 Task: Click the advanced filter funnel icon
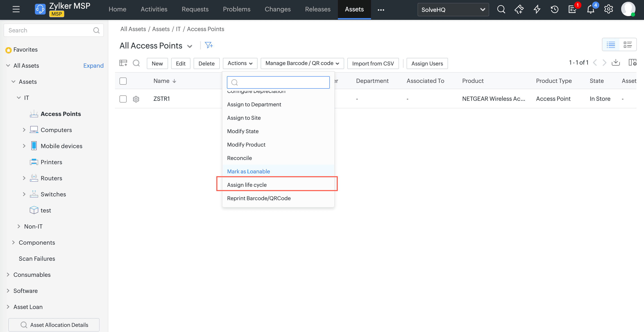click(209, 45)
